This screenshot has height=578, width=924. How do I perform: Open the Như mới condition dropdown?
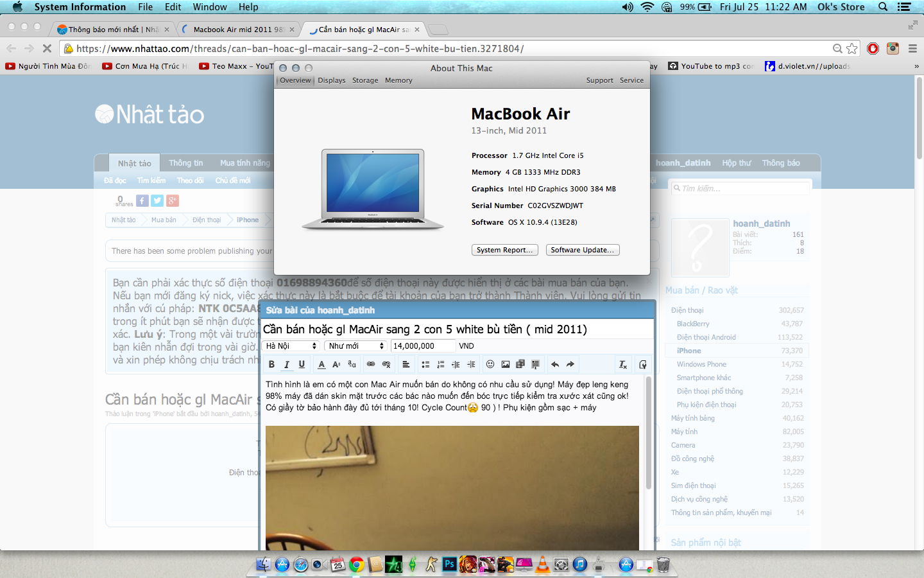pos(356,346)
